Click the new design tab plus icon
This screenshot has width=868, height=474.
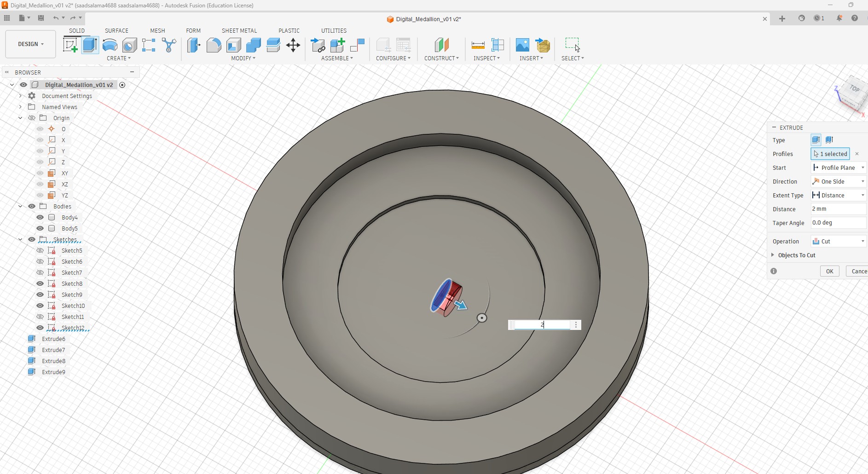[x=782, y=18]
